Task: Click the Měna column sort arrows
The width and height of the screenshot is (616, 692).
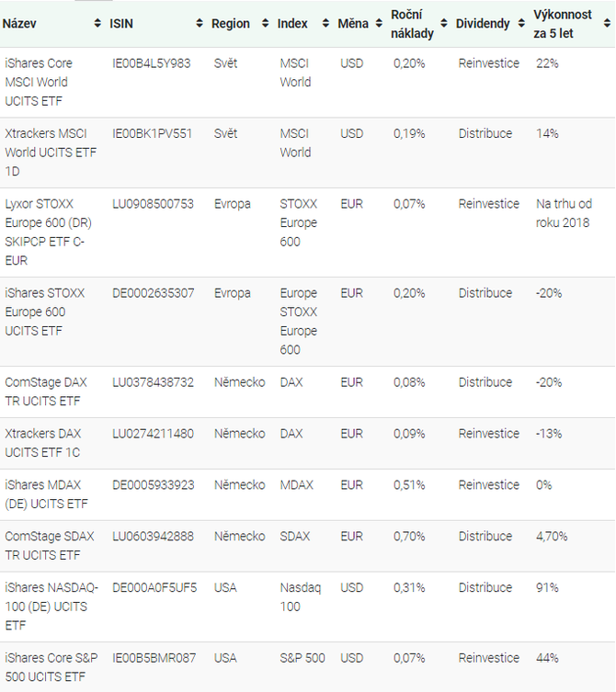Action: tap(379, 23)
